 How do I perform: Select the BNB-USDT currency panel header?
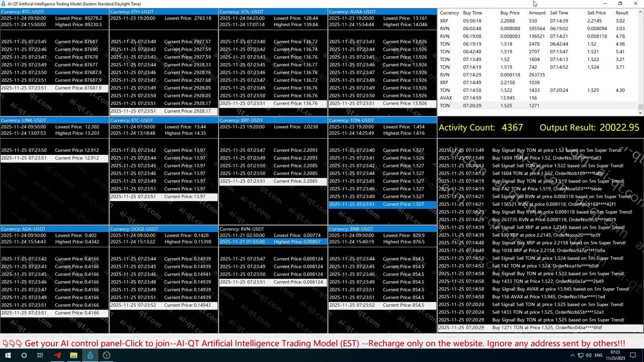[382, 229]
